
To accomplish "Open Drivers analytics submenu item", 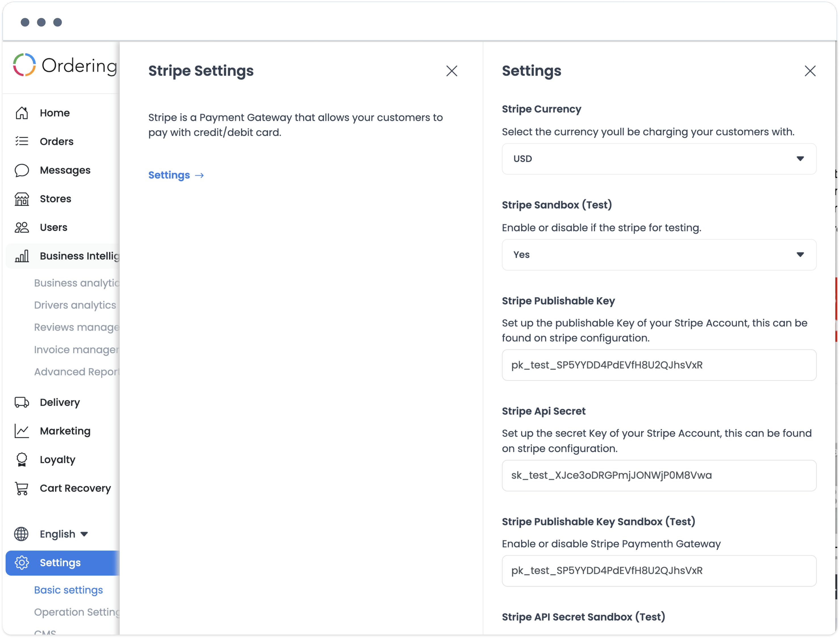I will pyautogui.click(x=75, y=305).
